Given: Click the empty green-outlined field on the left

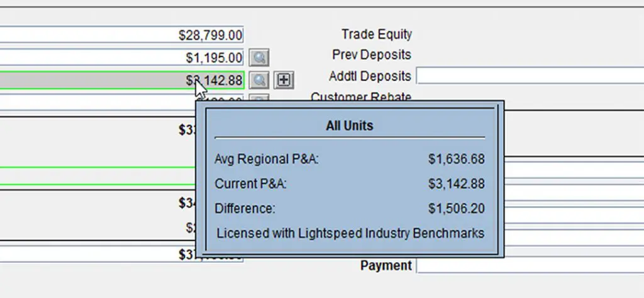Looking at the screenshot, I should click(94, 177).
